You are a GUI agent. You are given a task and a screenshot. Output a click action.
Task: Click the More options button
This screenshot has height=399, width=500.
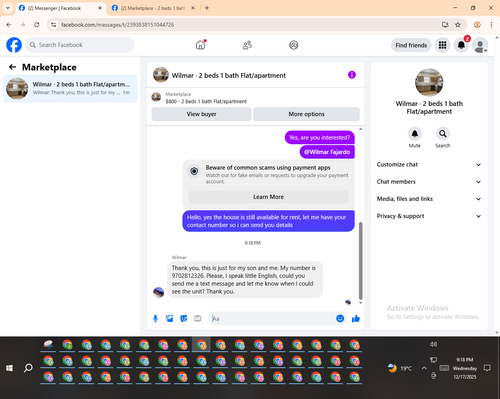(306, 114)
